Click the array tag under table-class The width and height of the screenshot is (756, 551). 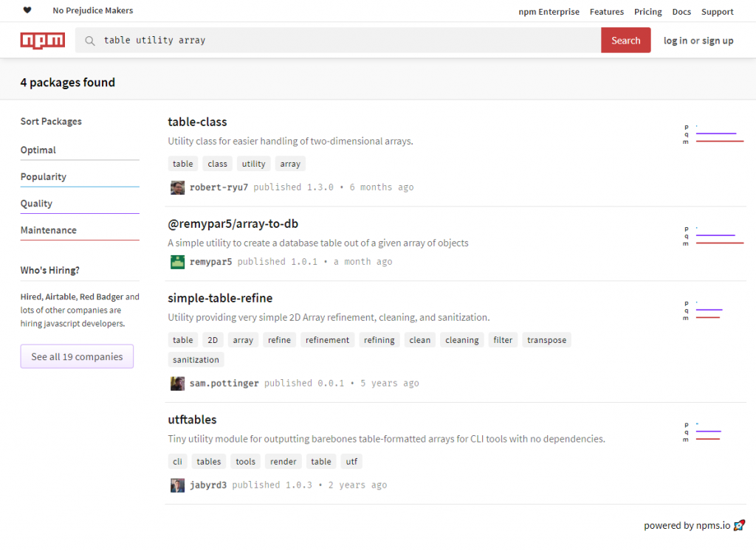(290, 164)
